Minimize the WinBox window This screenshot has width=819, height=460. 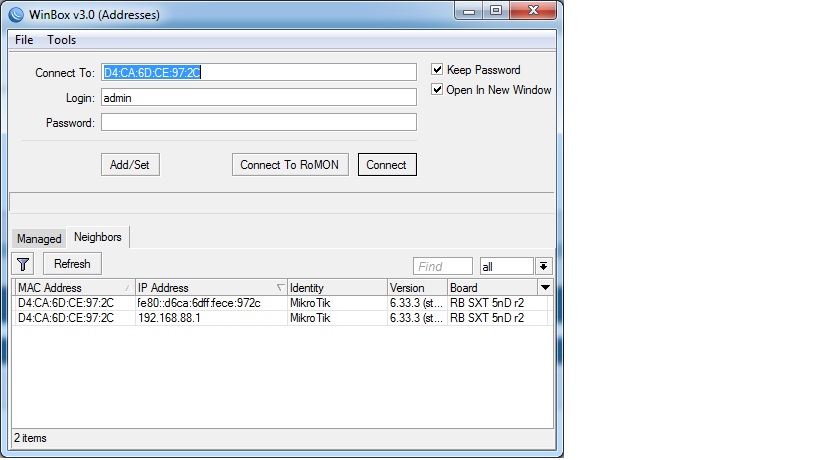469,11
